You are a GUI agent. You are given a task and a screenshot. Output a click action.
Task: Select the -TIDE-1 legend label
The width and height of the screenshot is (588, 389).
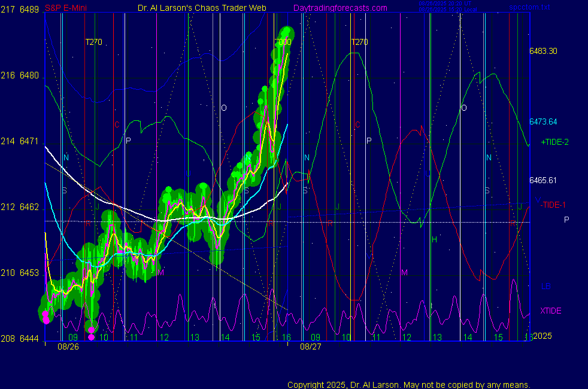[x=553, y=205]
